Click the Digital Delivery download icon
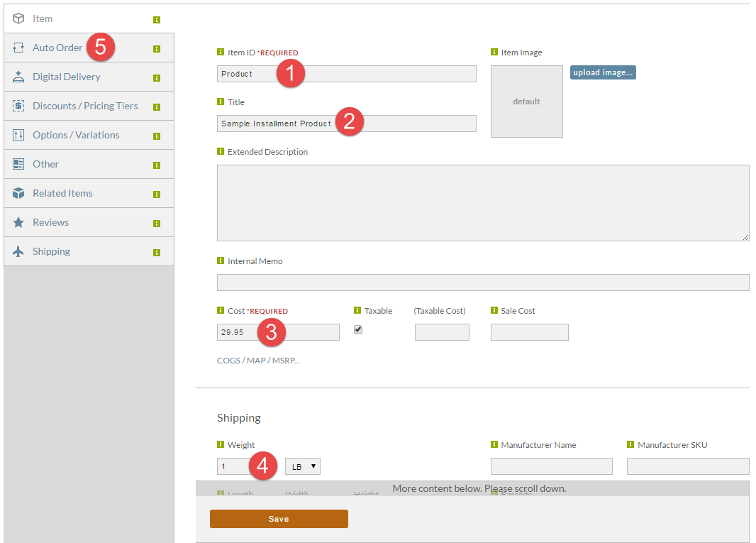This screenshot has width=756, height=543. [x=18, y=77]
